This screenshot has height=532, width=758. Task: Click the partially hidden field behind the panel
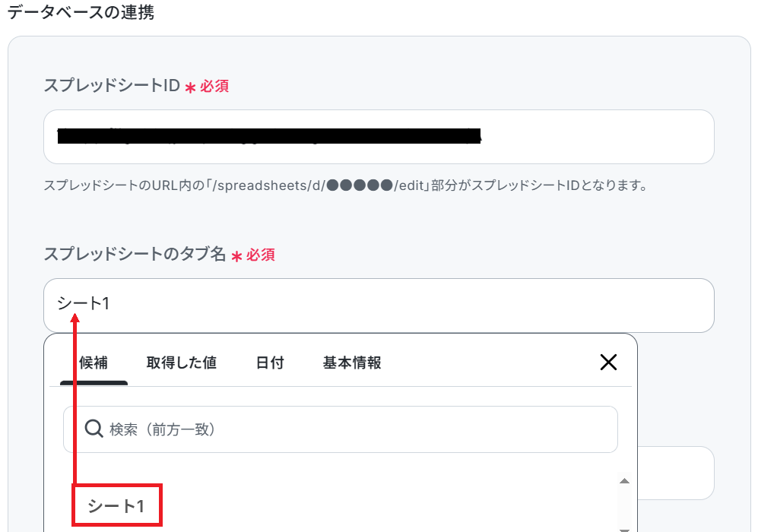tap(676, 473)
